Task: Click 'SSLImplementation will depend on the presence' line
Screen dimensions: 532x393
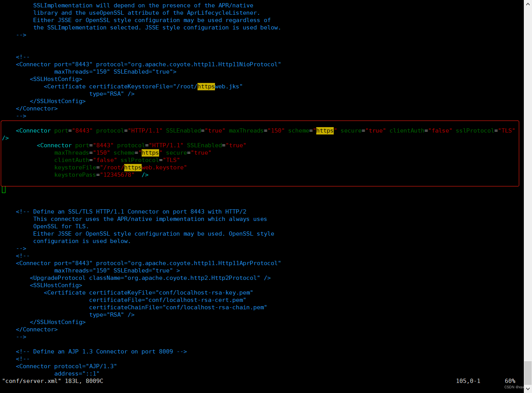Action: (143, 5)
